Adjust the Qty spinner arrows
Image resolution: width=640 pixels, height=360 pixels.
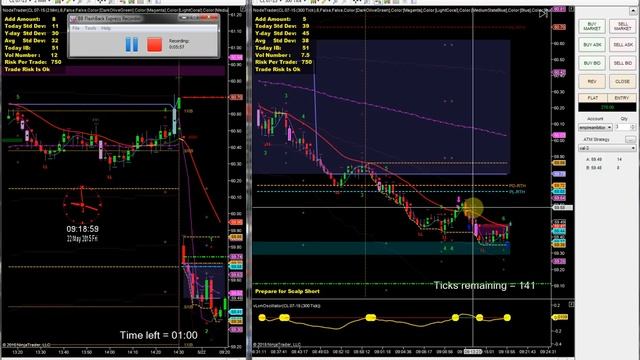[x=633, y=127]
